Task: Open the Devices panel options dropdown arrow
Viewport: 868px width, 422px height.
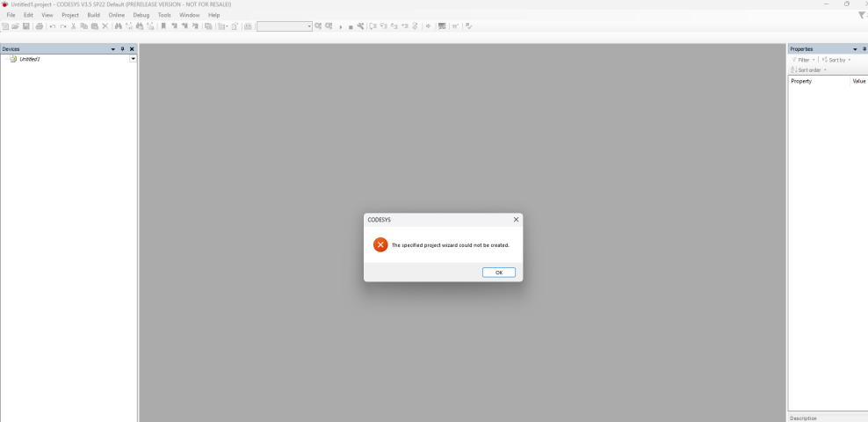Action: (112, 49)
